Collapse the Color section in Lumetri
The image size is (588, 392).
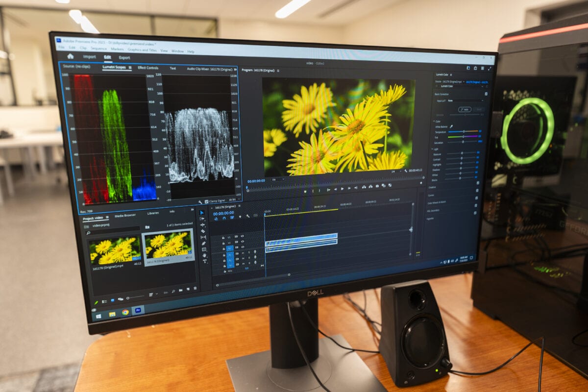click(434, 121)
